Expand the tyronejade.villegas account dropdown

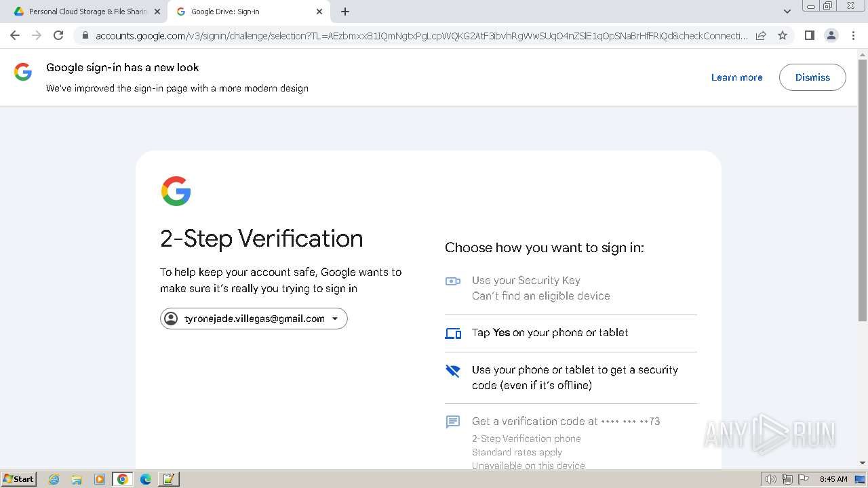tap(254, 319)
